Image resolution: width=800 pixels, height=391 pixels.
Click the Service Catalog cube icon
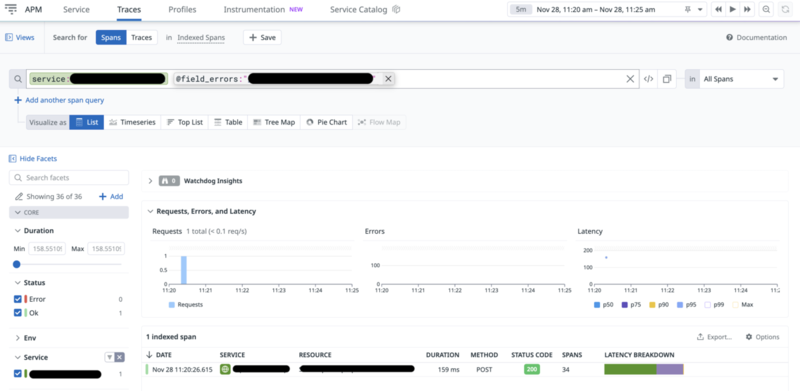click(x=396, y=9)
